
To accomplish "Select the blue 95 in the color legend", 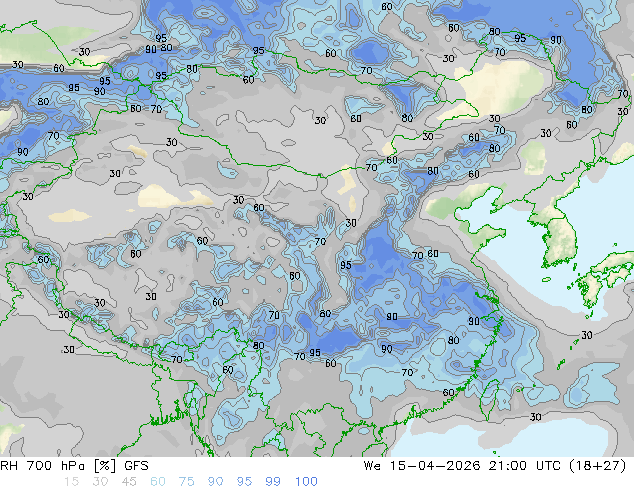I will (x=244, y=482).
